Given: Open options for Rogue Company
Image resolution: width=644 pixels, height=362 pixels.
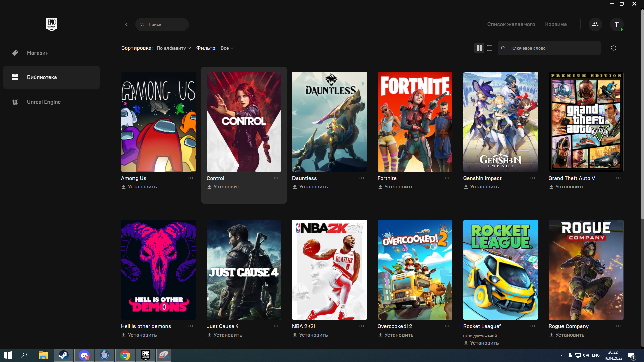Looking at the screenshot, I should point(618,326).
